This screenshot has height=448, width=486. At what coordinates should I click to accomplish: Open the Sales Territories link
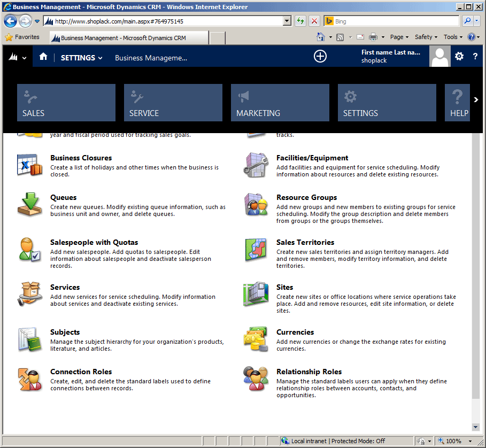pos(305,242)
